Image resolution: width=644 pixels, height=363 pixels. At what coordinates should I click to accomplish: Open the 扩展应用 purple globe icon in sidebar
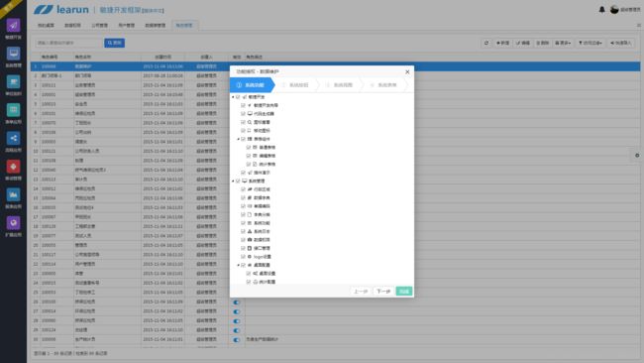13,223
